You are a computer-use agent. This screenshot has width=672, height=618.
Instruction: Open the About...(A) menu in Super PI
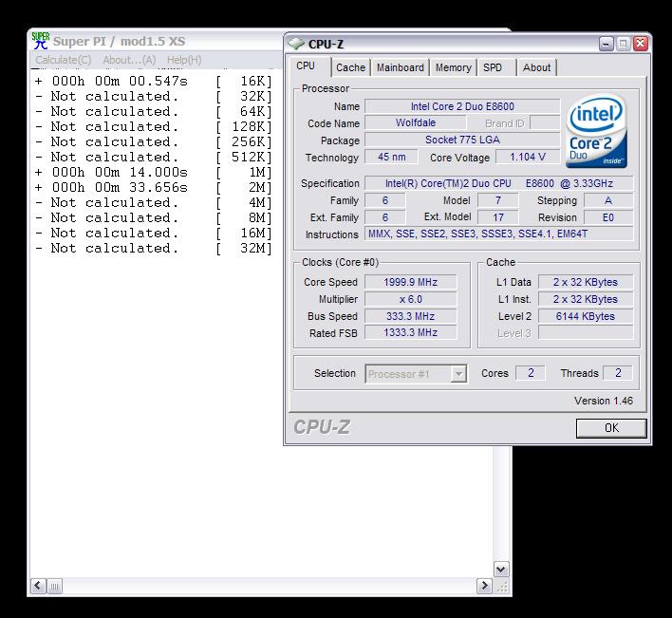point(129,60)
